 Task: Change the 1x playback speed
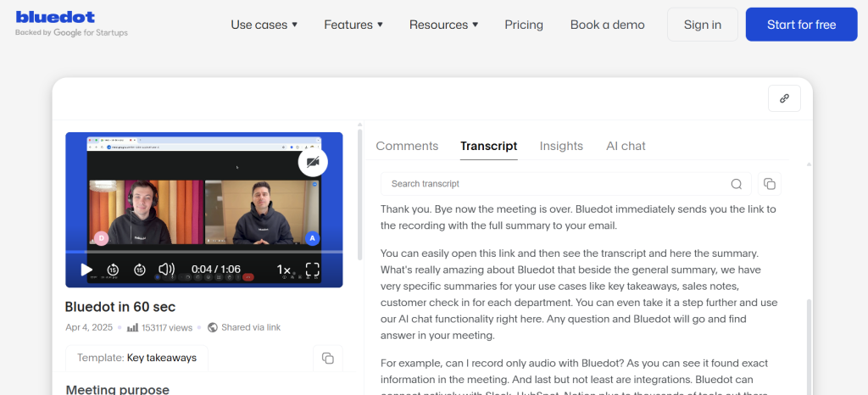coord(284,270)
